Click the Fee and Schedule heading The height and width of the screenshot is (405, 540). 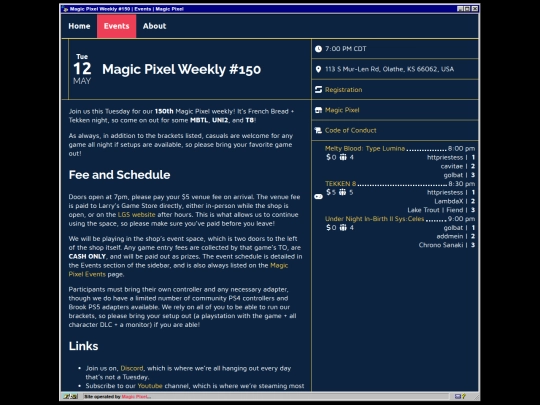click(x=119, y=175)
